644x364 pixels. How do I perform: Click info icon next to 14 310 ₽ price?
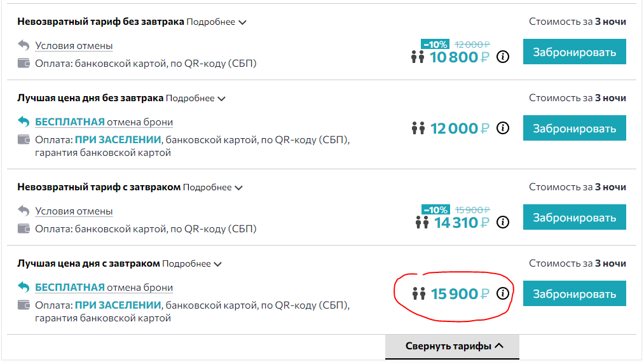point(503,222)
